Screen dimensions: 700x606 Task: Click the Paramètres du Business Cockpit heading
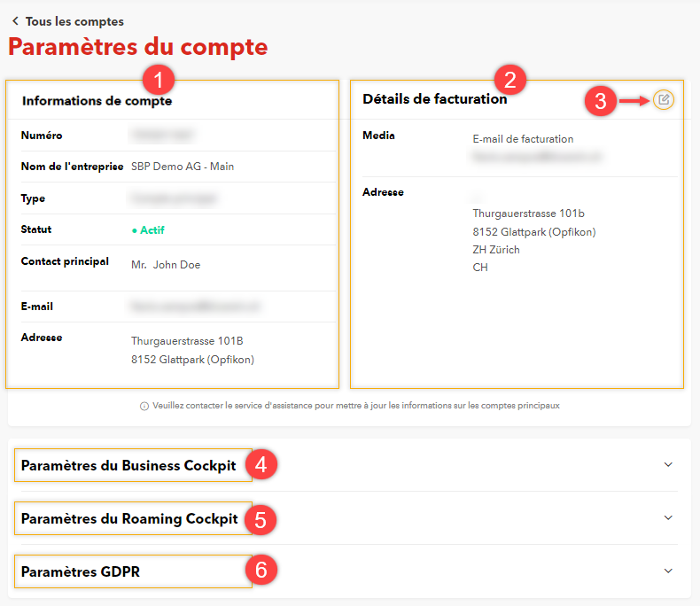128,466
